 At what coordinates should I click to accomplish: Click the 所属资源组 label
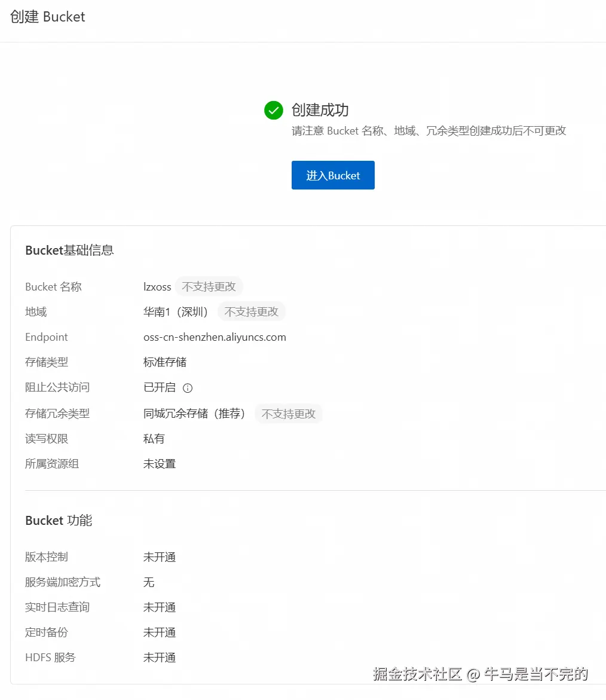point(52,464)
